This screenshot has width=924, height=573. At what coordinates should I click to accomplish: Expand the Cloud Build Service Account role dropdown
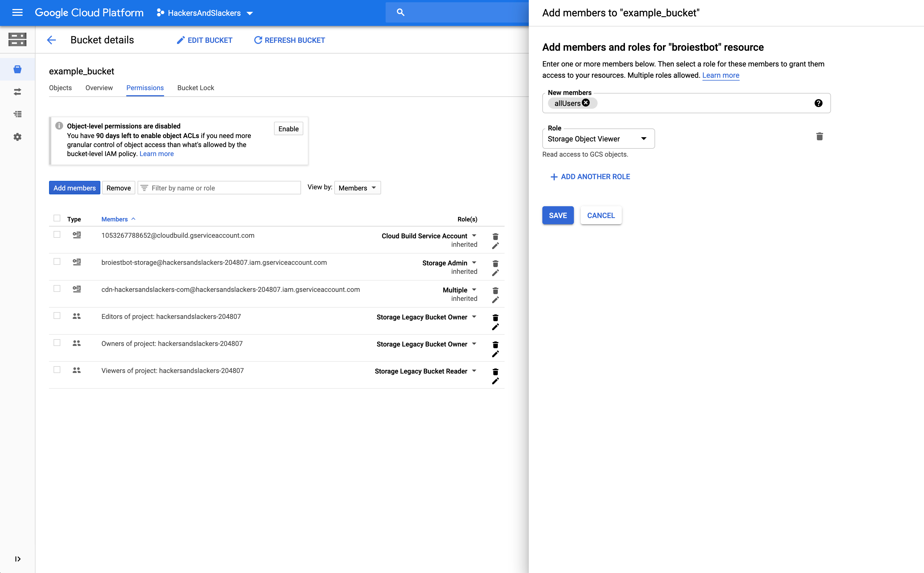coord(474,236)
